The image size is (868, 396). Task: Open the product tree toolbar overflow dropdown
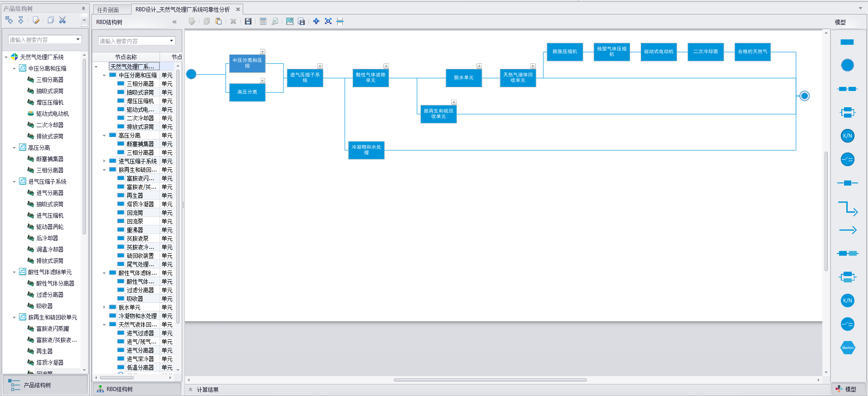pyautogui.click(x=84, y=20)
